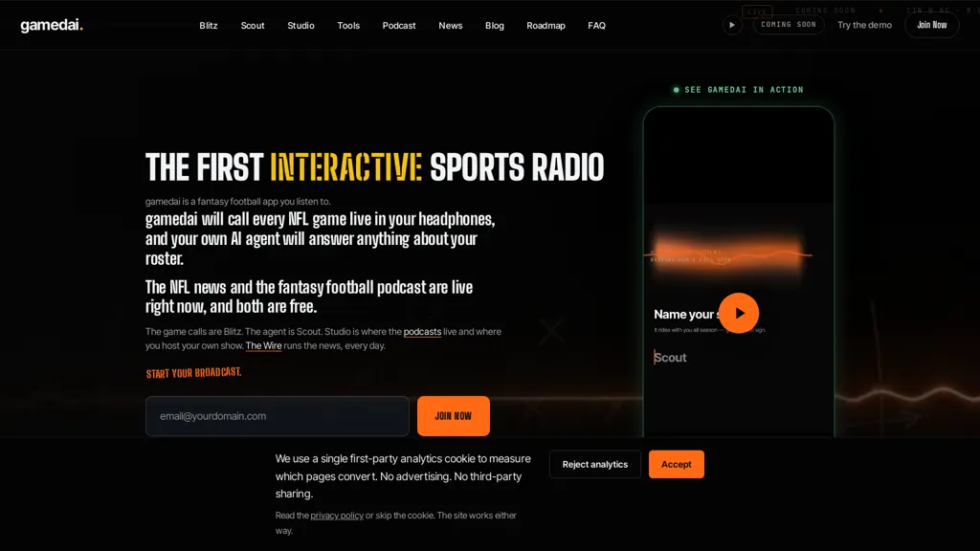The height and width of the screenshot is (551, 980).
Task: Click the small header play button
Action: click(732, 25)
